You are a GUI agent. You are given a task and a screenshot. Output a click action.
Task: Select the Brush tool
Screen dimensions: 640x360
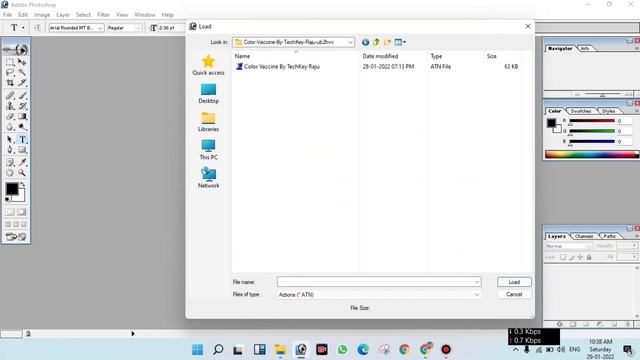click(x=22, y=96)
